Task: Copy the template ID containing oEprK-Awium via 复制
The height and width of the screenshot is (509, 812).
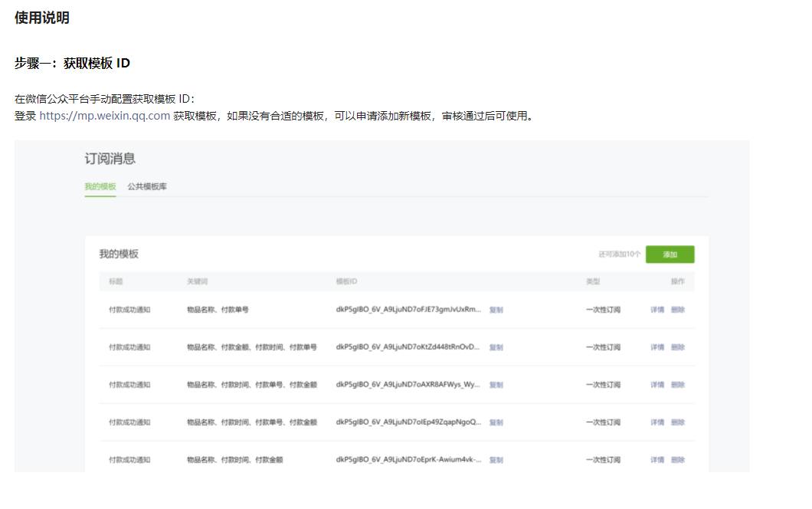Action: pos(496,460)
